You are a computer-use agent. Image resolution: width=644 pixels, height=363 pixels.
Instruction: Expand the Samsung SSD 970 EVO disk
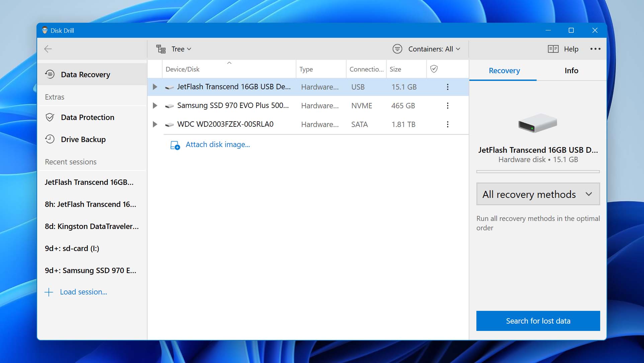pos(155,106)
